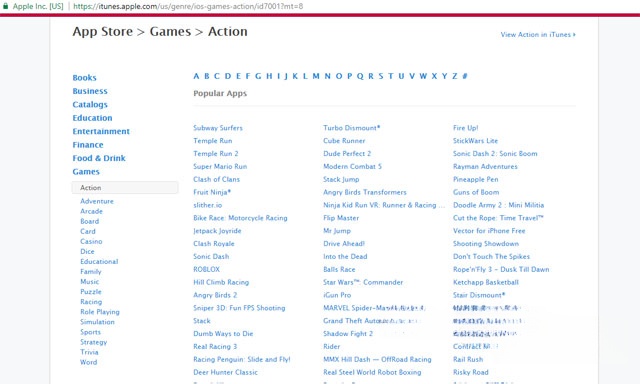Go to Games breadcrumb in heading

170,32
